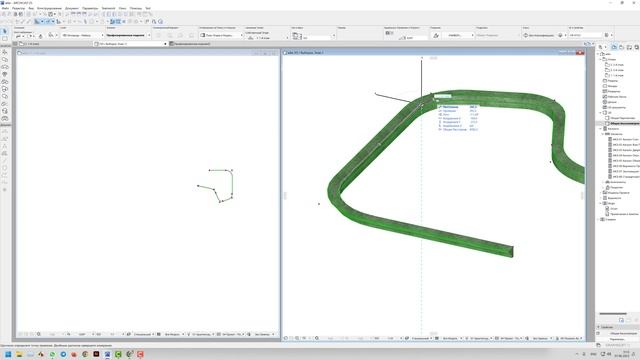The height and width of the screenshot is (360, 640).
Task: Open the Файл menu
Action: tap(5, 8)
